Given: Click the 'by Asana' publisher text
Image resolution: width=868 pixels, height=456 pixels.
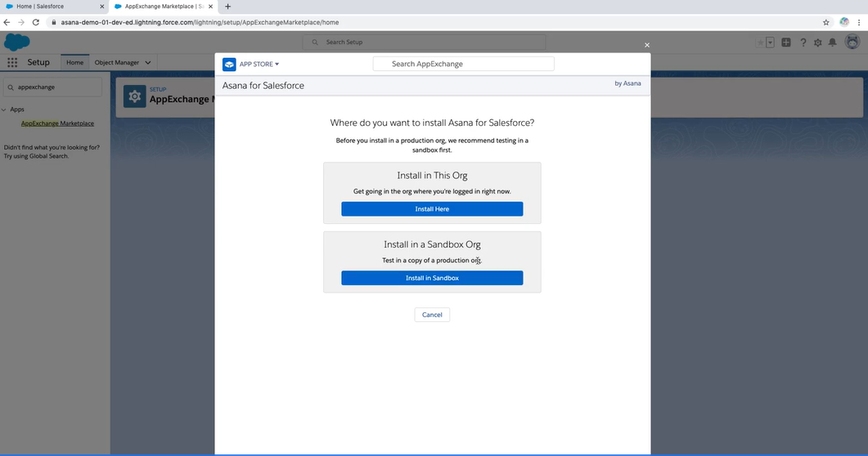Looking at the screenshot, I should tap(627, 83).
